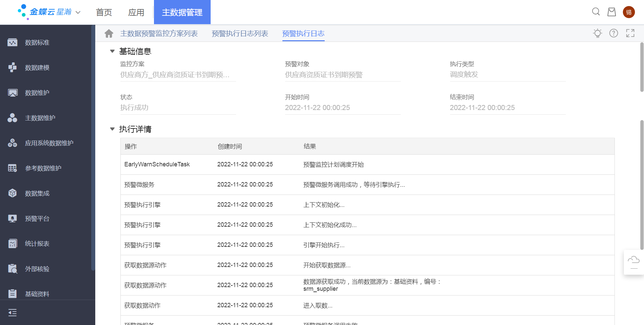
Task: Click the 基础资料 clipboard icon
Action: 12,294
